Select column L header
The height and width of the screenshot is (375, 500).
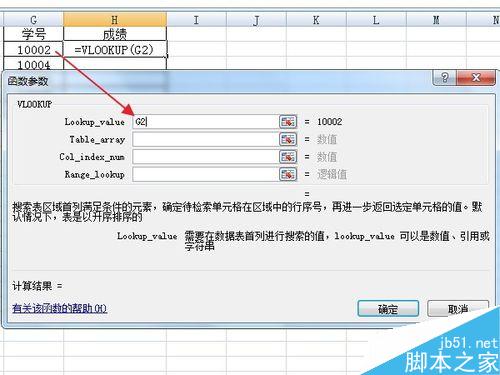376,20
